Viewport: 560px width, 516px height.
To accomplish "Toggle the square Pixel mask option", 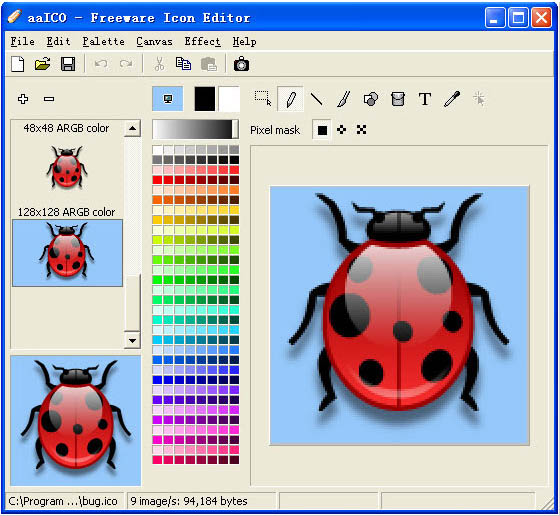I will 322,130.
